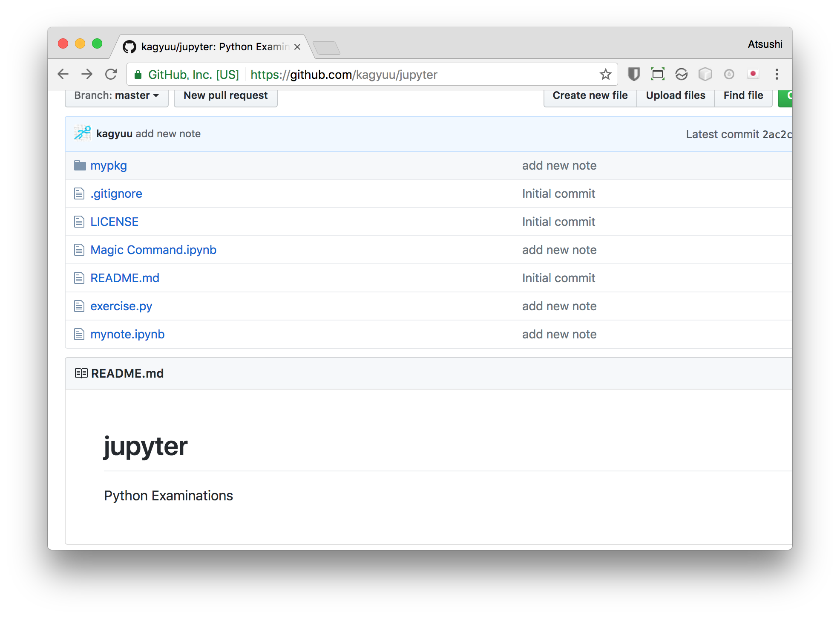Open the Branch: master dropdown

pyautogui.click(x=116, y=95)
